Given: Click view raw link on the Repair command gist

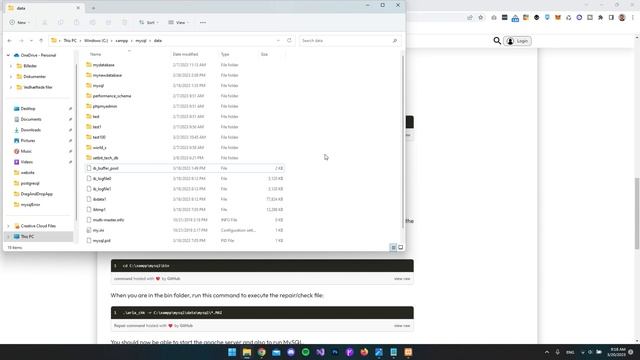Looking at the screenshot, I should pyautogui.click(x=402, y=326).
